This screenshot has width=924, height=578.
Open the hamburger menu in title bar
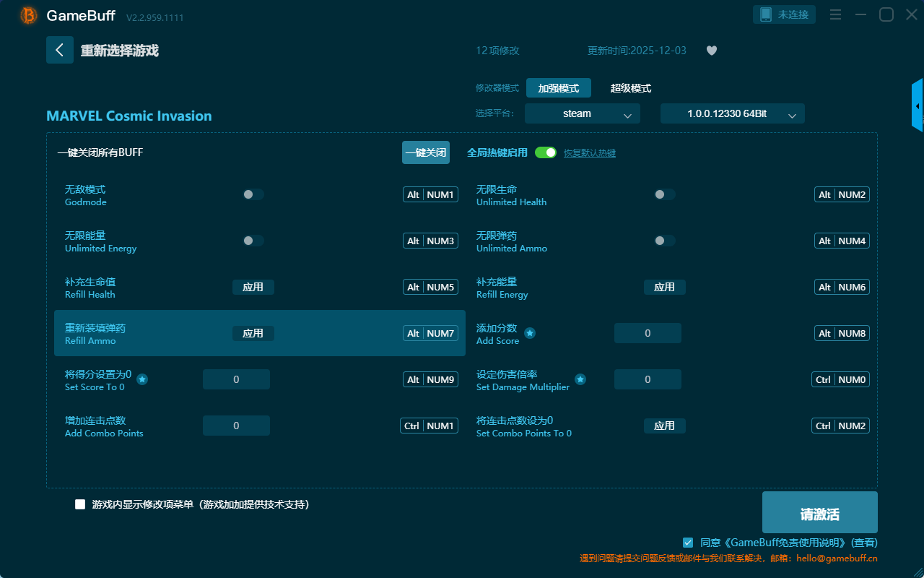point(835,14)
